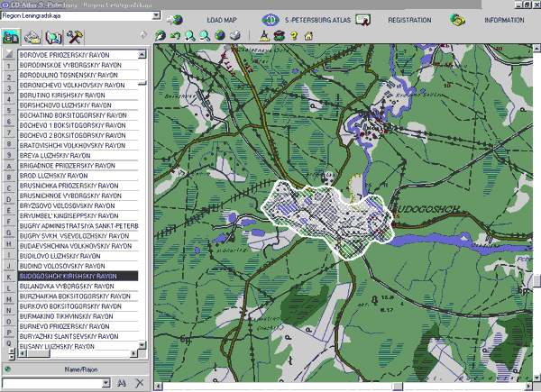The image size is (541, 392).
Task: Click the map scrollbar left arrow
Action: (158, 386)
